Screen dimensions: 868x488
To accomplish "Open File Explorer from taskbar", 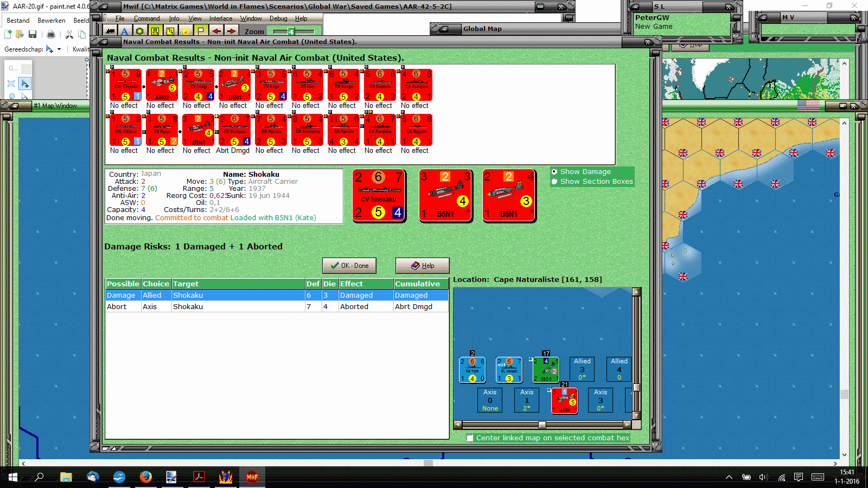I will [x=66, y=477].
